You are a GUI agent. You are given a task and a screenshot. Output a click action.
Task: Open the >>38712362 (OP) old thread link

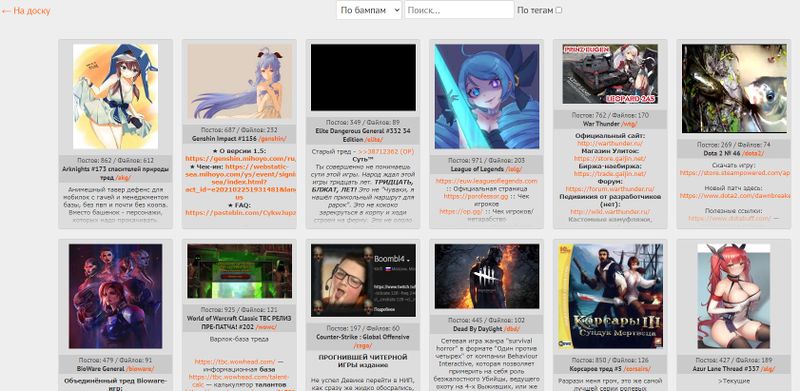click(386, 152)
